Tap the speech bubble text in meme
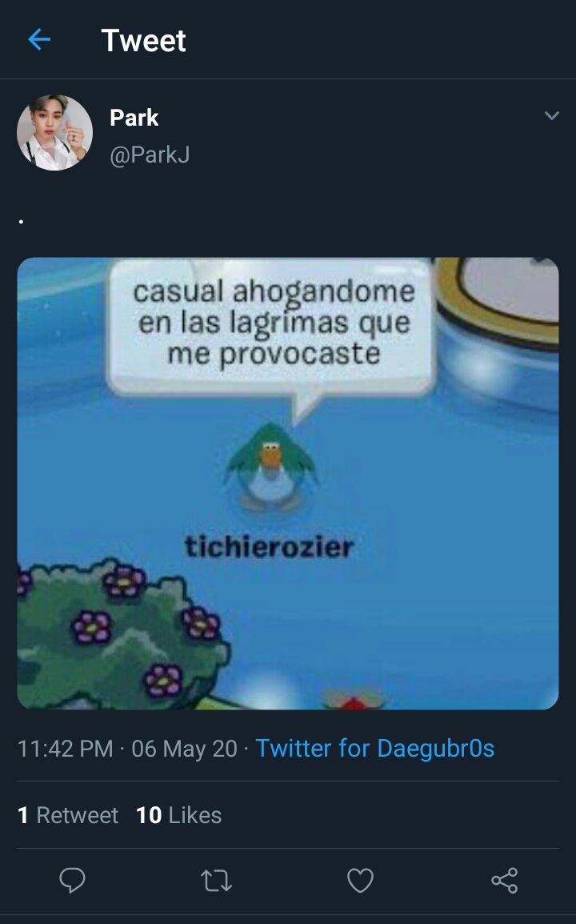 click(274, 323)
